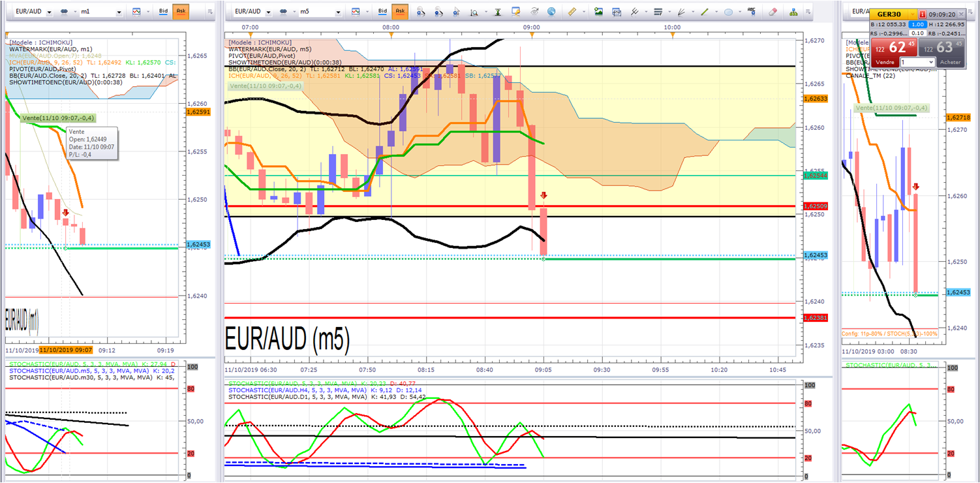Click the chart type icon in m1 toolbar

click(x=136, y=12)
